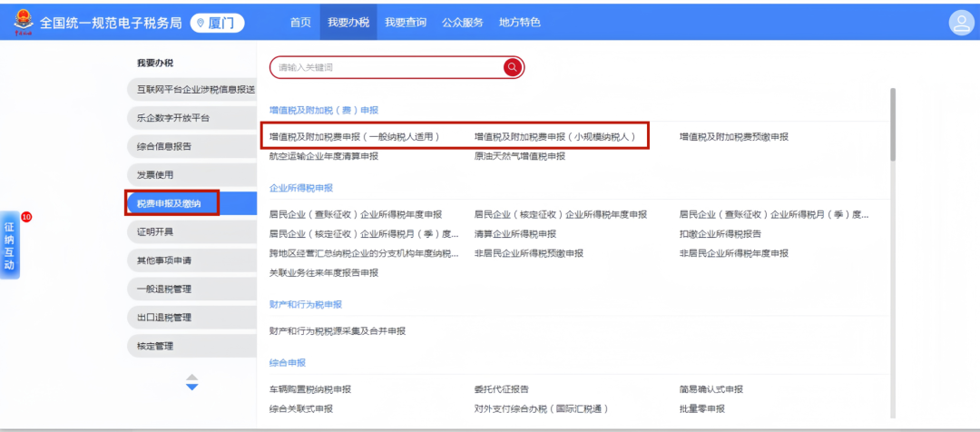Go to the 公众服务 tab
This screenshot has width=980, height=432.
[x=463, y=23]
